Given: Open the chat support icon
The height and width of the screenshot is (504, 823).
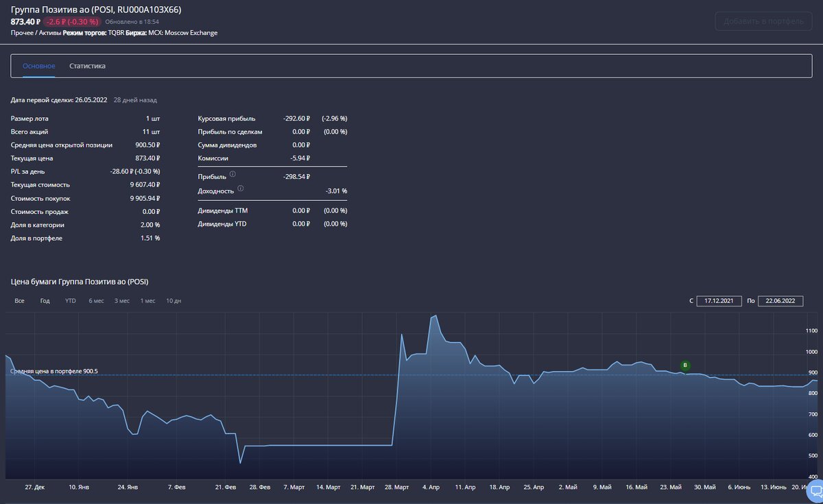Looking at the screenshot, I should click(x=815, y=491).
